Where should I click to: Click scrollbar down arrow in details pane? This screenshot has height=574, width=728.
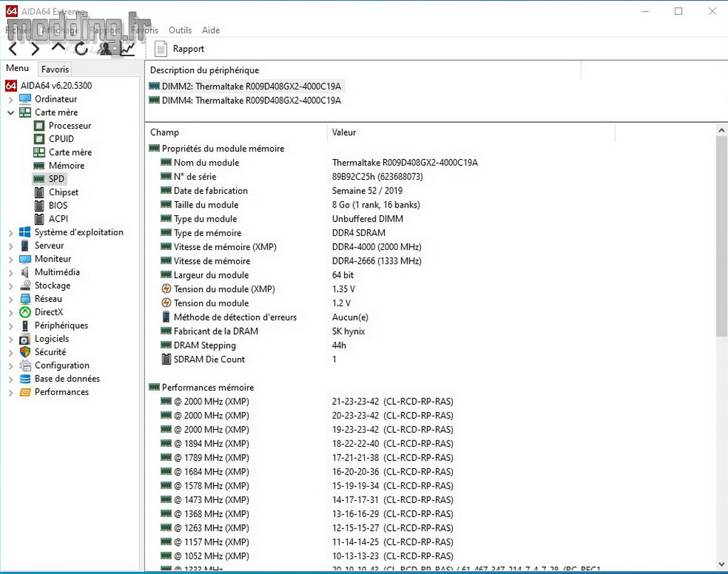(x=722, y=564)
